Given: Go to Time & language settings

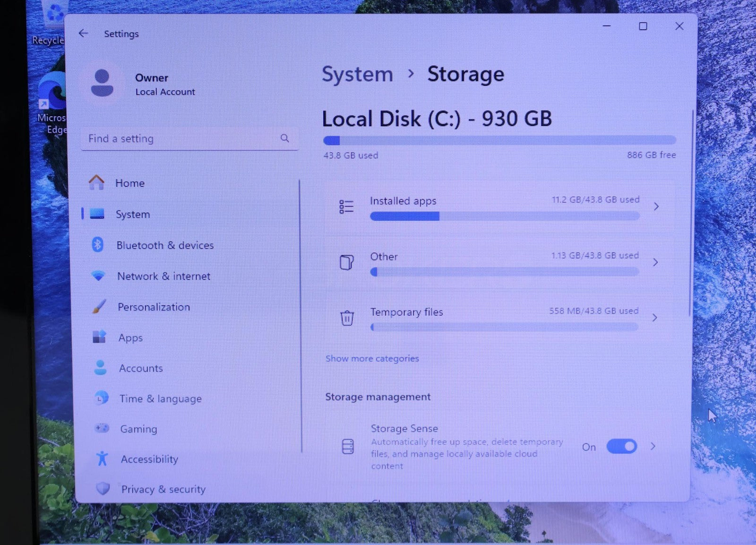Looking at the screenshot, I should pyautogui.click(x=160, y=398).
